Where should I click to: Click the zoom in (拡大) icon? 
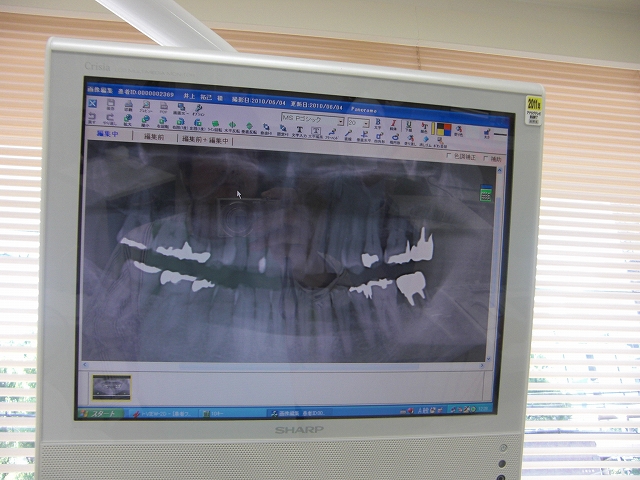coord(128,118)
